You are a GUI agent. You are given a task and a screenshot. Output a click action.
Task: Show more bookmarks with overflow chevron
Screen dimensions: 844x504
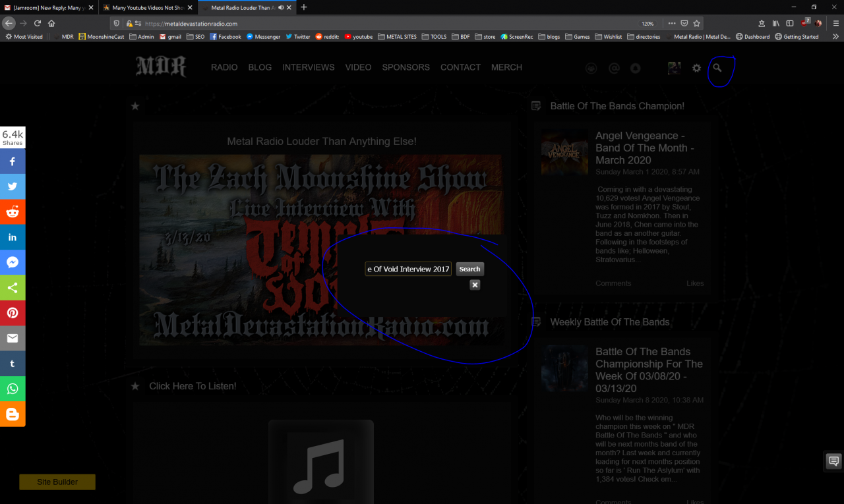coord(835,37)
